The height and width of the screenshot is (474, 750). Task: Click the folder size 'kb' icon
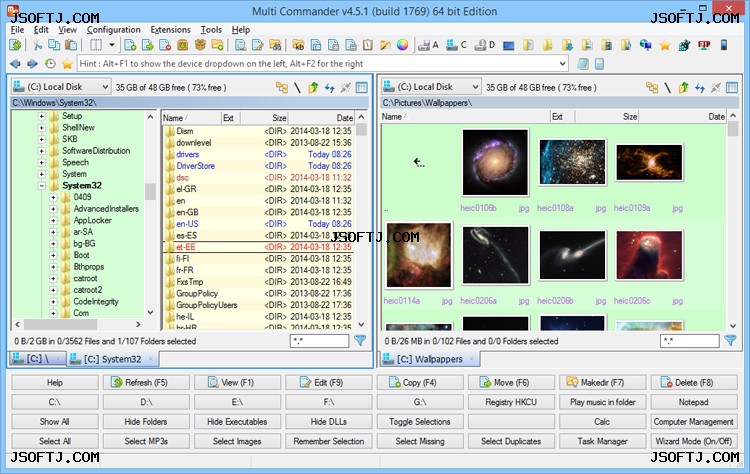pyautogui.click(x=298, y=45)
